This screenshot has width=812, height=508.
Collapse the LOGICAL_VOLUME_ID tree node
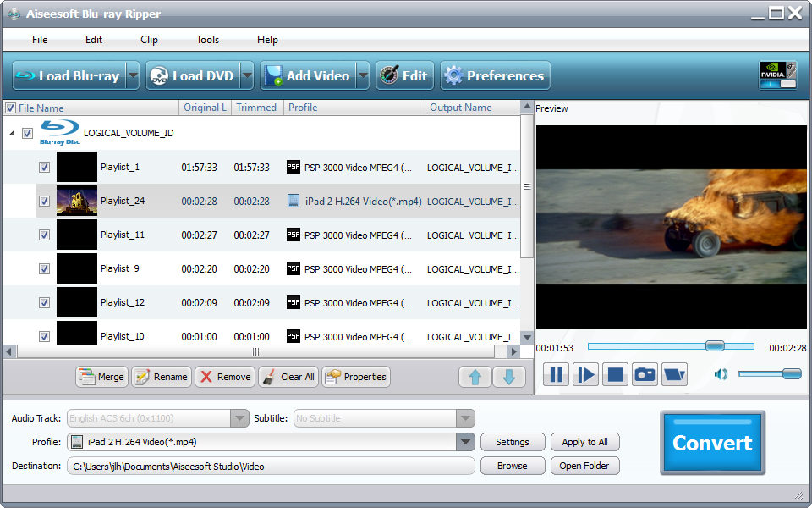pos(12,133)
